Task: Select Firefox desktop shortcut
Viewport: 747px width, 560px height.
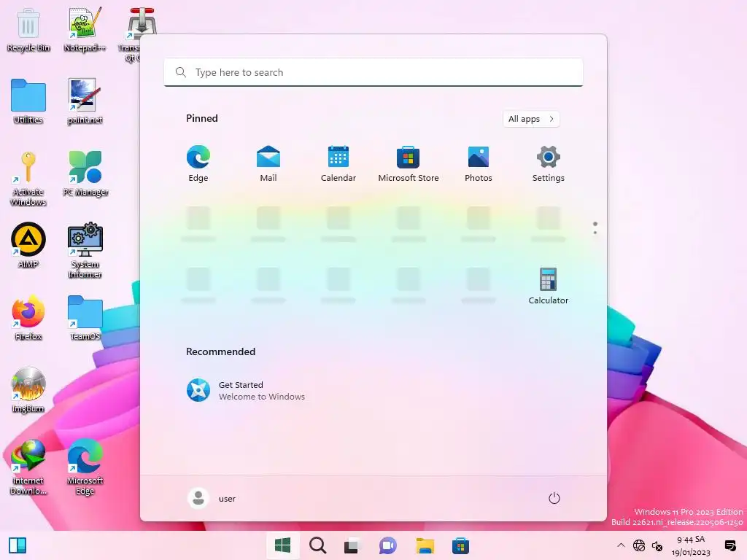Action: (28, 318)
